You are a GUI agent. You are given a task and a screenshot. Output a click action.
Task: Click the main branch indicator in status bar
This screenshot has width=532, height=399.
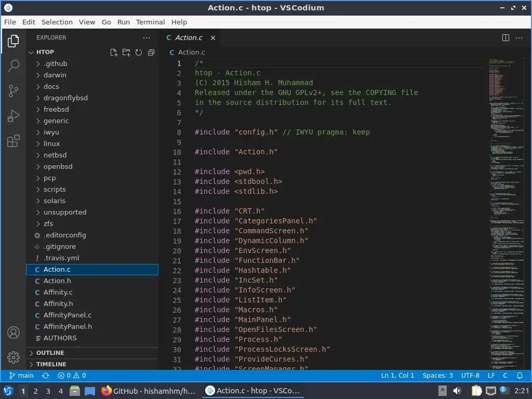click(x=21, y=376)
